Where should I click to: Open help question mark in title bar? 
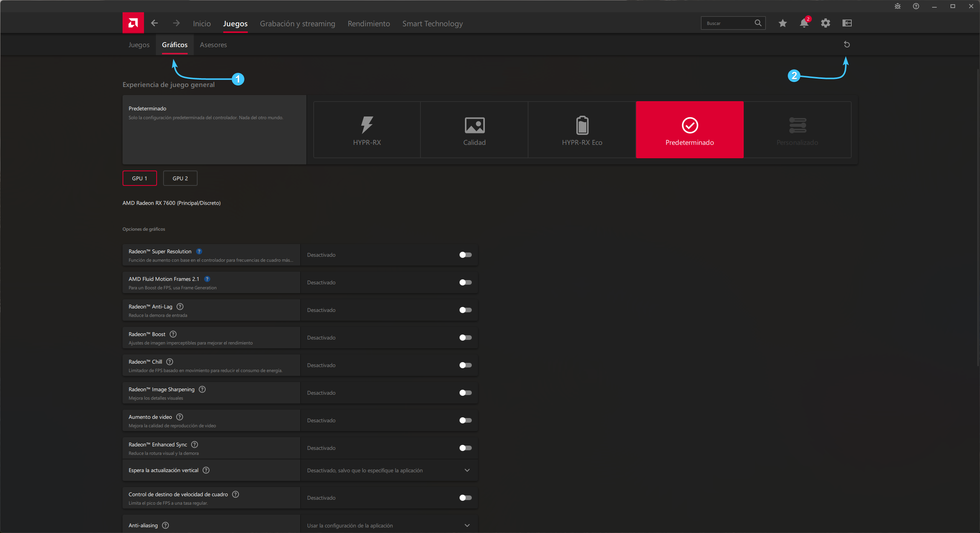[916, 6]
